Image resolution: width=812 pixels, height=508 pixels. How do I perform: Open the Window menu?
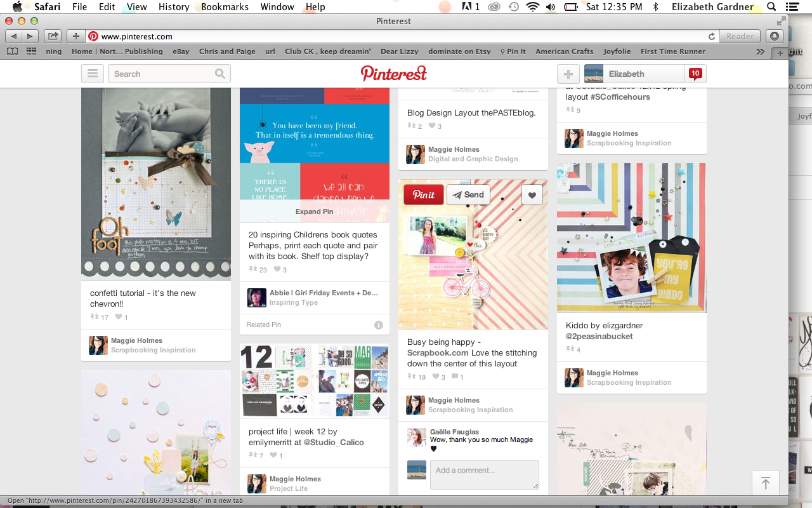(x=277, y=7)
